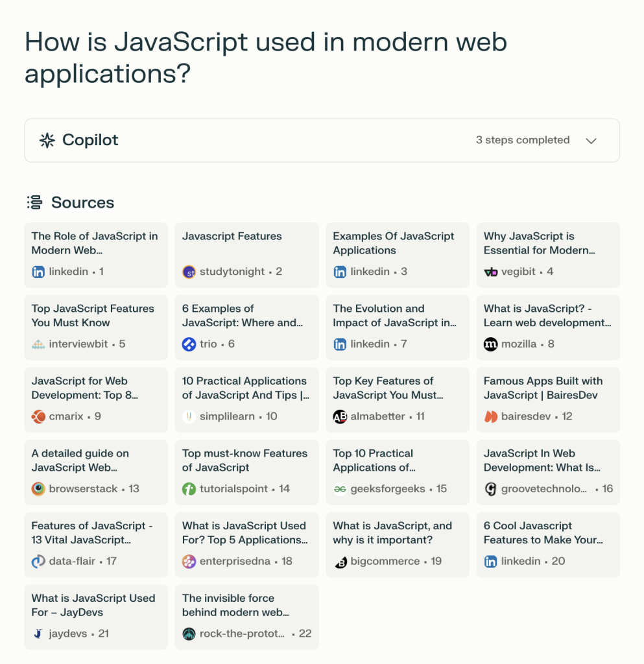Open geeksforgeeks source number 15
Screen dimensions: 644x664
(x=398, y=472)
